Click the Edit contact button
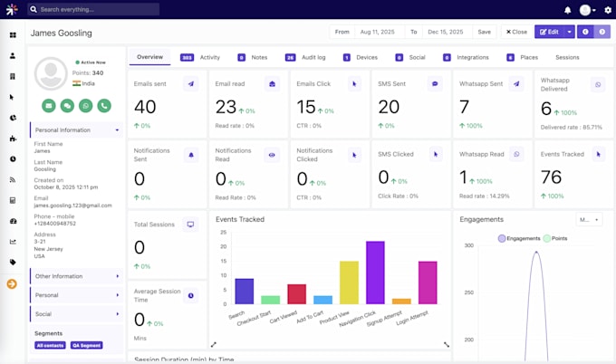 [549, 32]
